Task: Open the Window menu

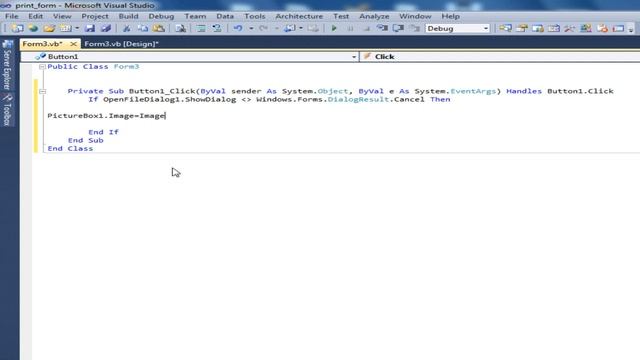Action: coord(415,16)
